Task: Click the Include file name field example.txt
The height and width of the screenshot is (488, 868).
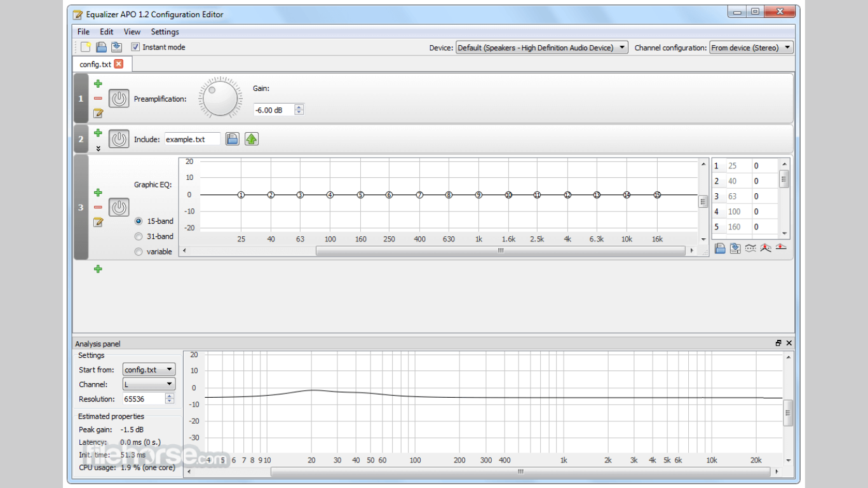Action: 193,139
